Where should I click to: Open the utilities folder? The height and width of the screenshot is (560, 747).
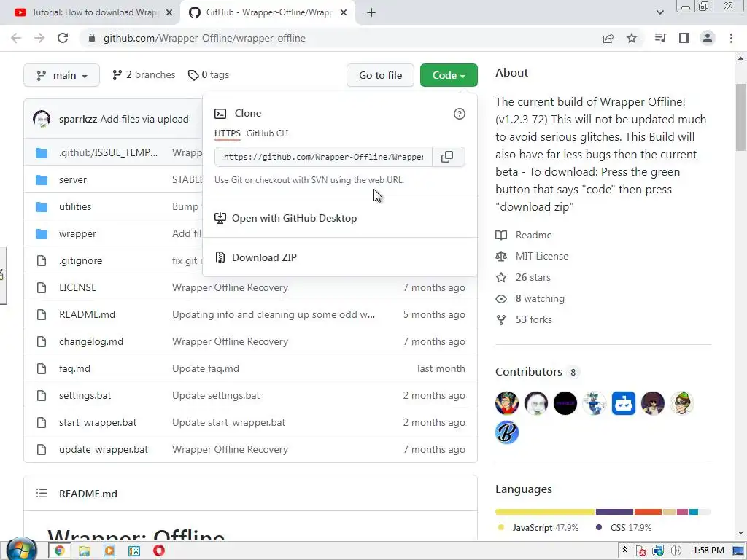pos(75,206)
